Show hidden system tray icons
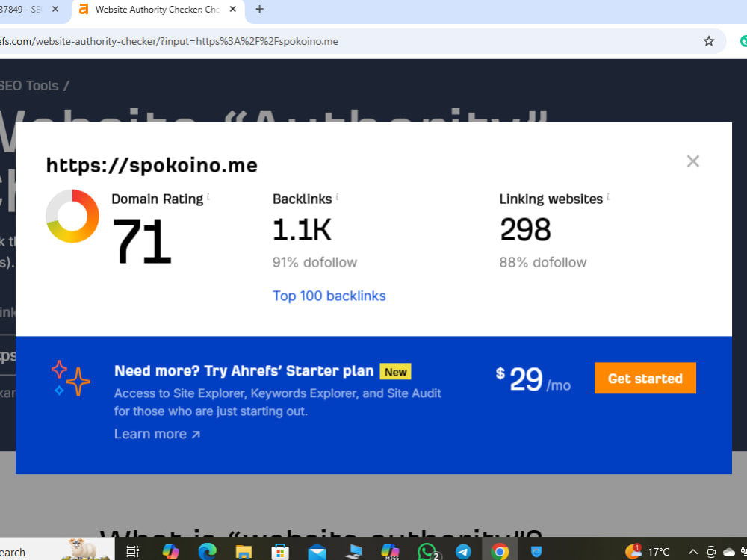 click(693, 552)
